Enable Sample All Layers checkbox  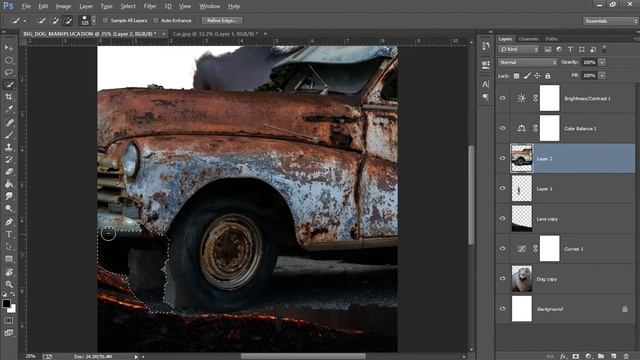[105, 20]
